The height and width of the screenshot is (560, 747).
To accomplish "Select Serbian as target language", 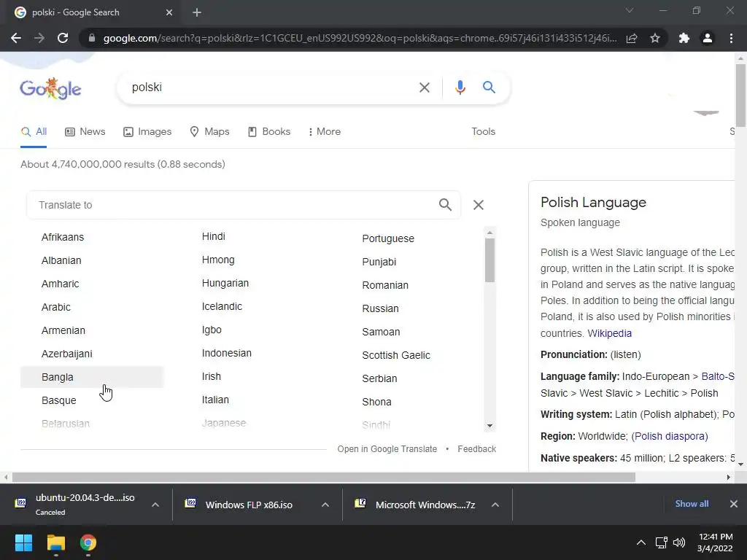I will (x=379, y=378).
